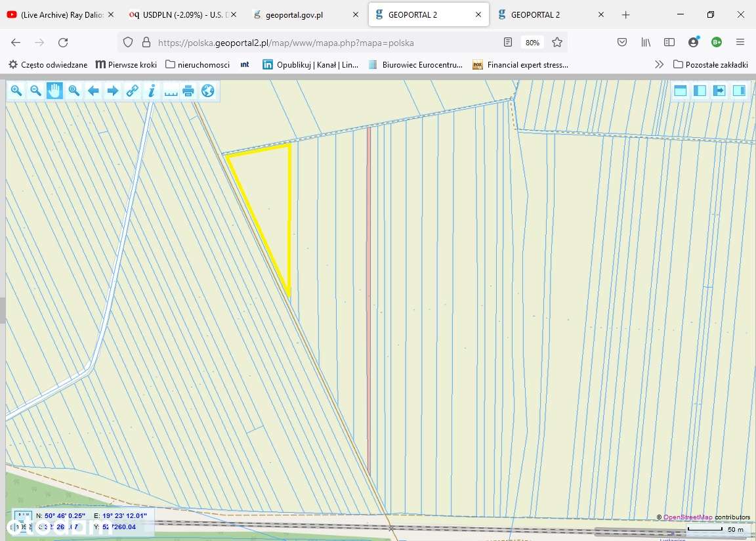Click the globe full-extent icon
The height and width of the screenshot is (541, 756).
tap(208, 91)
